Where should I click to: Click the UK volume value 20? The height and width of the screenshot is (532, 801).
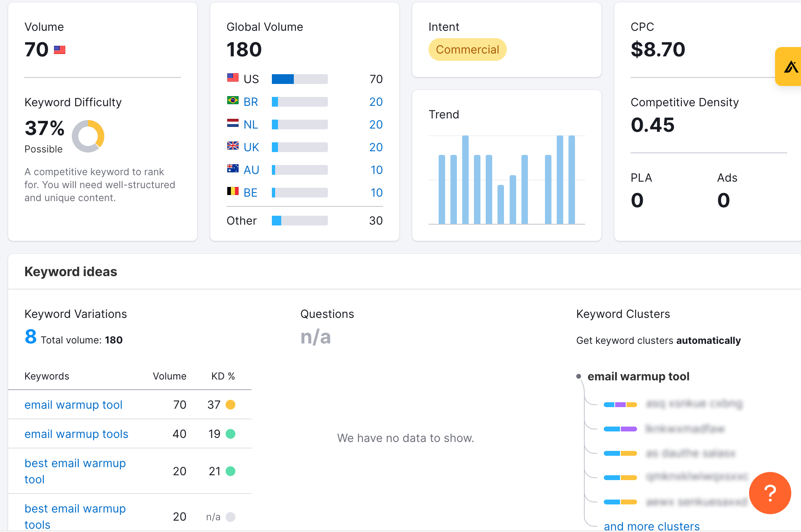pos(376,147)
